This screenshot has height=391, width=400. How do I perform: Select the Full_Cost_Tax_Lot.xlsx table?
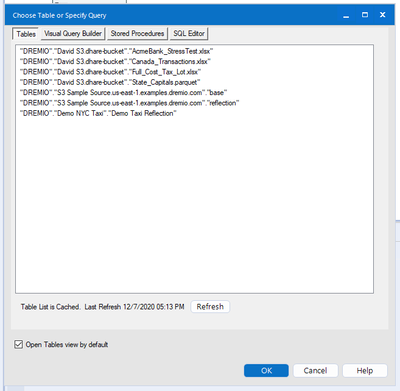110,72
